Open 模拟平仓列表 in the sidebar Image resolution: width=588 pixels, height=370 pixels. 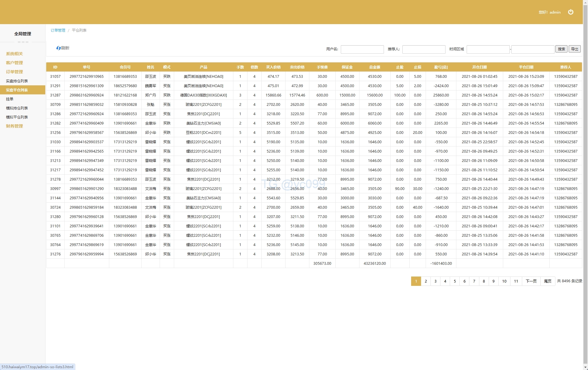click(17, 117)
